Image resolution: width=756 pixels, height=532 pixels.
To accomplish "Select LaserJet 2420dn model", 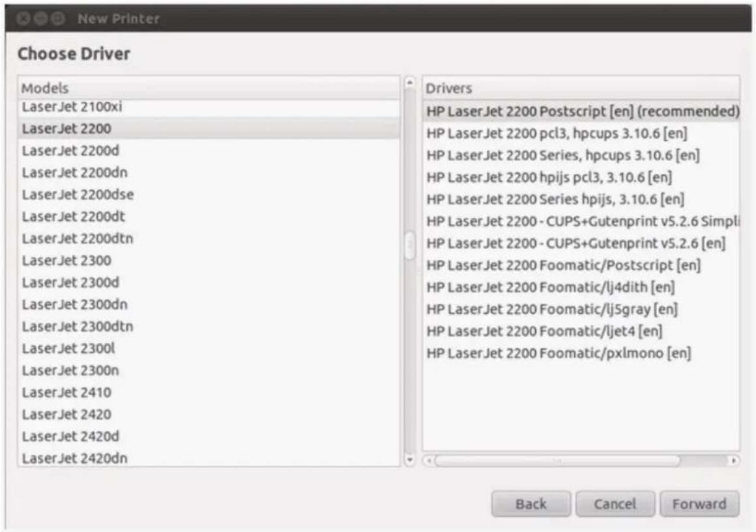I will coord(209,458).
